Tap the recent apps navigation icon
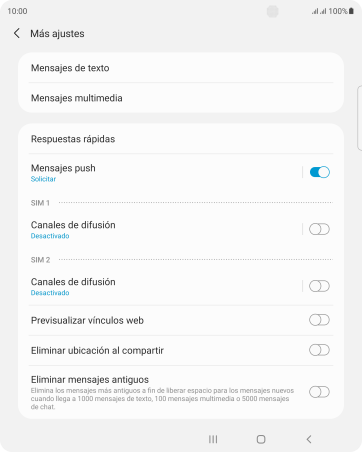Viewport: 362px width, 452px height. click(213, 439)
